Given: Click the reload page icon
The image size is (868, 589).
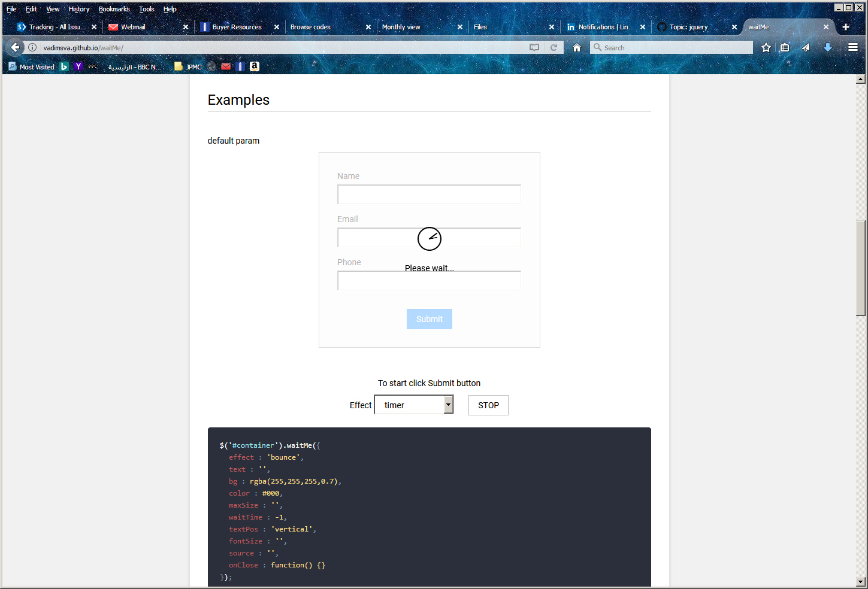Looking at the screenshot, I should tap(554, 47).
